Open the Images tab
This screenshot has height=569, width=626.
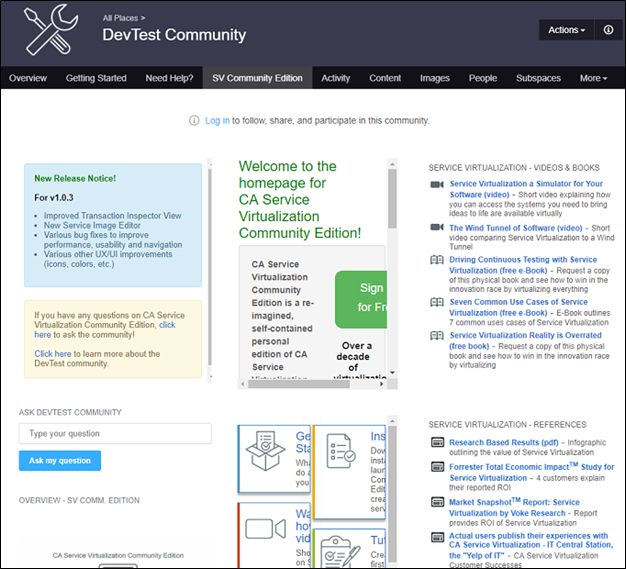tap(434, 78)
